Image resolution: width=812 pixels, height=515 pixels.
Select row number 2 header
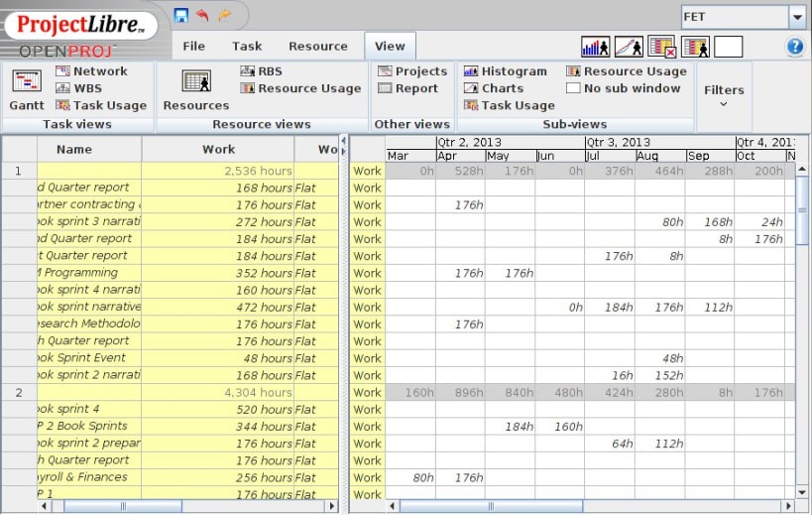19,392
